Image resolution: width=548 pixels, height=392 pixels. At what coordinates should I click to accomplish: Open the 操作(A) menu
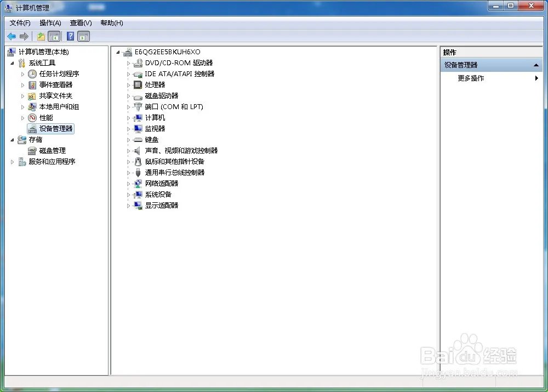coord(50,23)
